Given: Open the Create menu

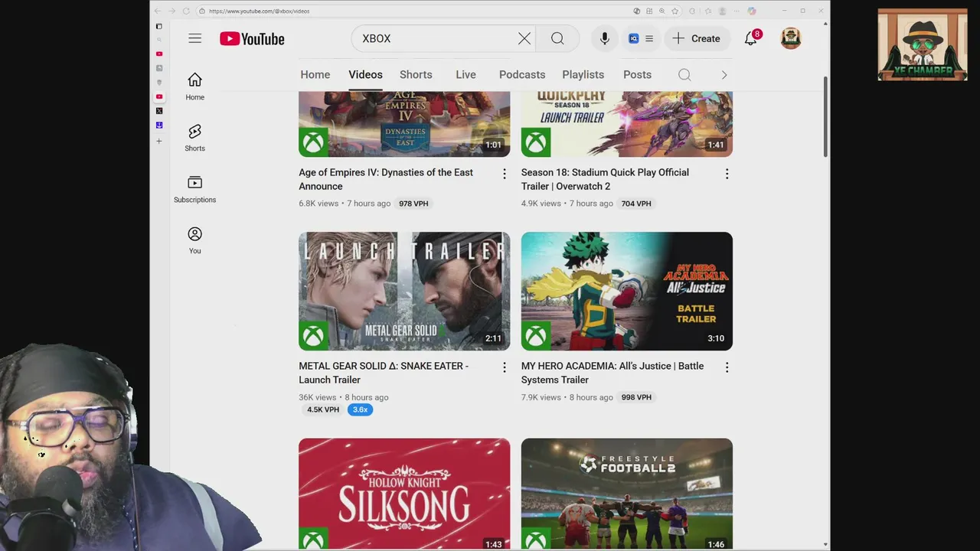Looking at the screenshot, I should (697, 38).
